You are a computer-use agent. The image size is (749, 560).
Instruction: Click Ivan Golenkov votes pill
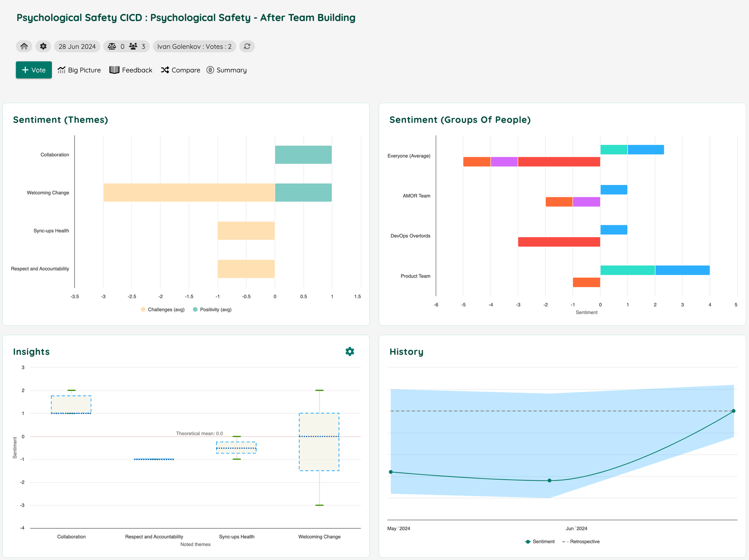click(194, 46)
